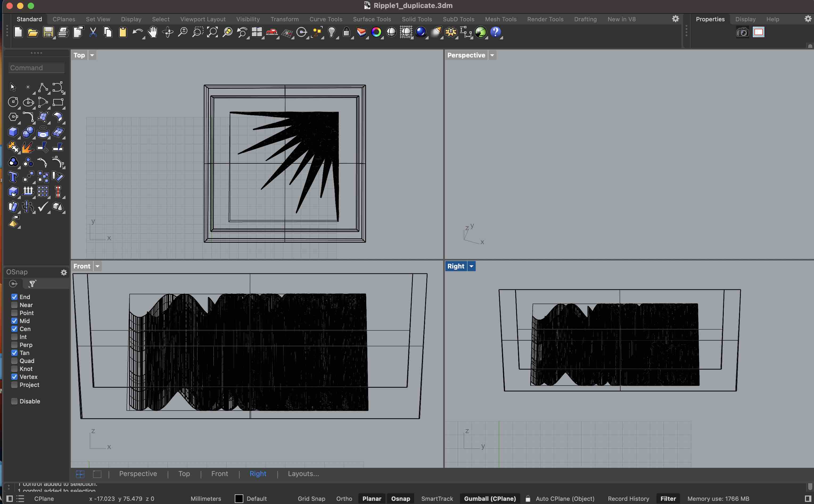Toggle the Vertex object snap
This screenshot has width=814, height=504.
14,377
